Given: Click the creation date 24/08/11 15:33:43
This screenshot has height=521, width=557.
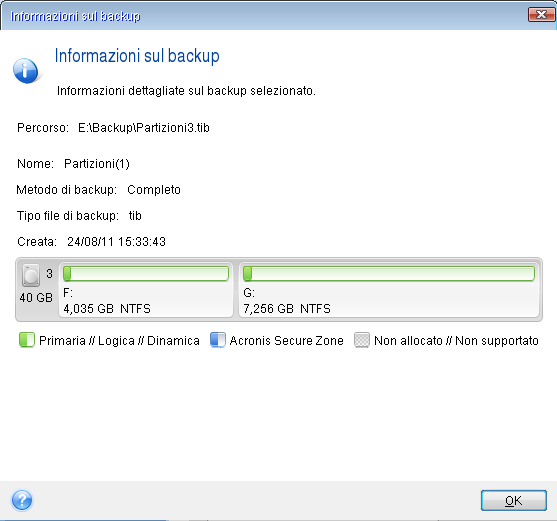Looking at the screenshot, I should (x=117, y=242).
